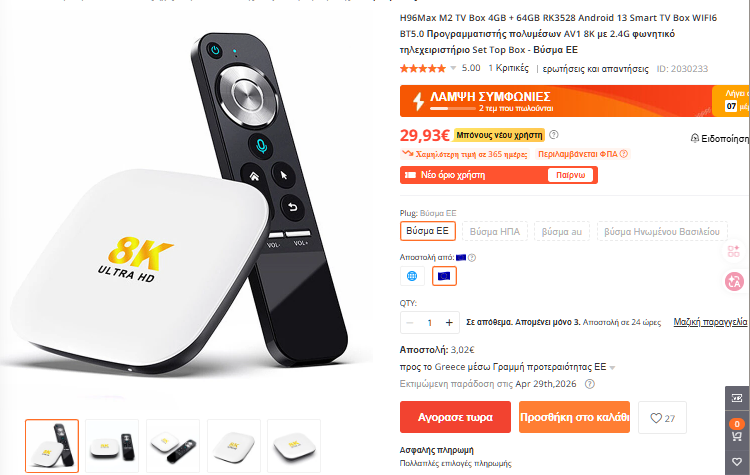Click the VAT included question mark icon
Viewport: 750px width, 475px height.
coord(624,154)
